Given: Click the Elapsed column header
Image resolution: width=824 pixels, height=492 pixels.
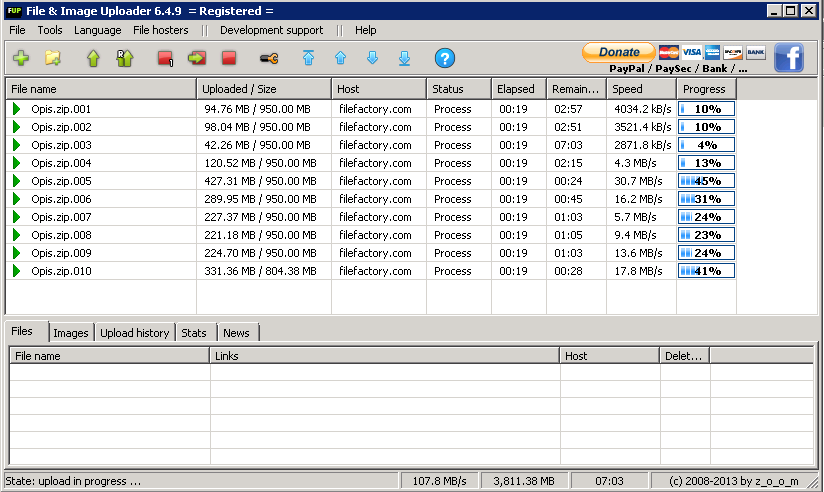Looking at the screenshot, I should pos(519,89).
